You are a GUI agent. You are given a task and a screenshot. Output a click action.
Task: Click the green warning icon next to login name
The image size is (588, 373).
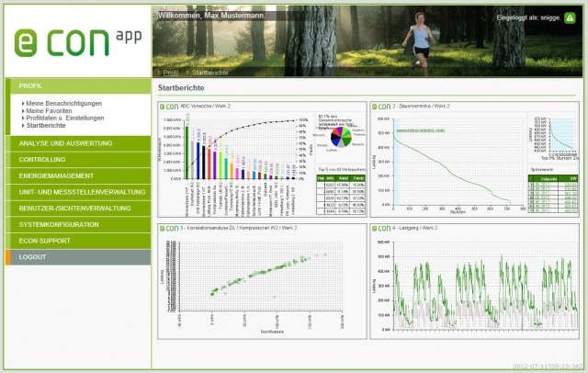571,17
